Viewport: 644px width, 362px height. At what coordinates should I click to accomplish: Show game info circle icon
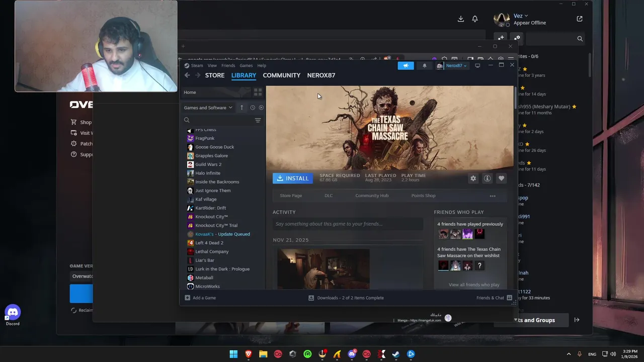click(x=487, y=178)
